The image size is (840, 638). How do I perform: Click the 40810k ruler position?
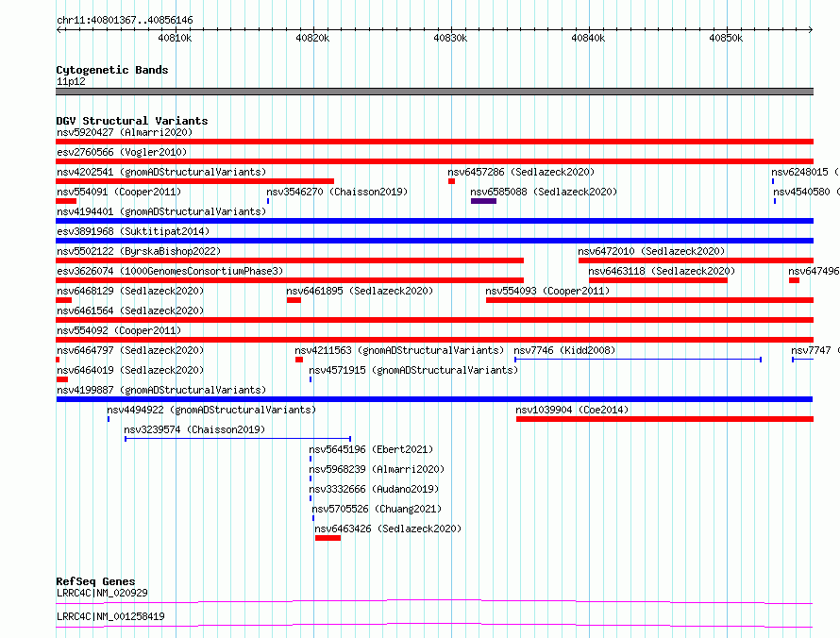175,38
